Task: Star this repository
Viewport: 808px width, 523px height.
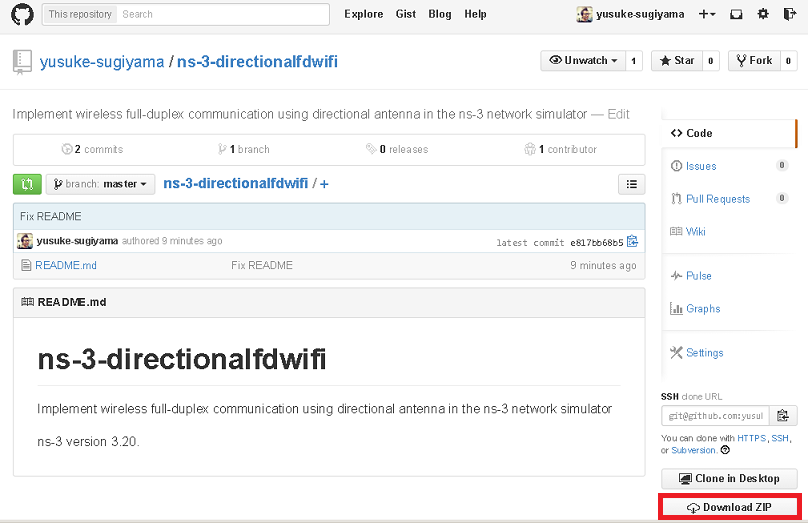Action: (675, 61)
